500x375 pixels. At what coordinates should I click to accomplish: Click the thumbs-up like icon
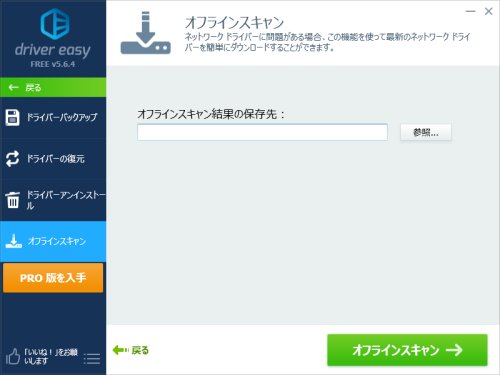click(x=13, y=356)
